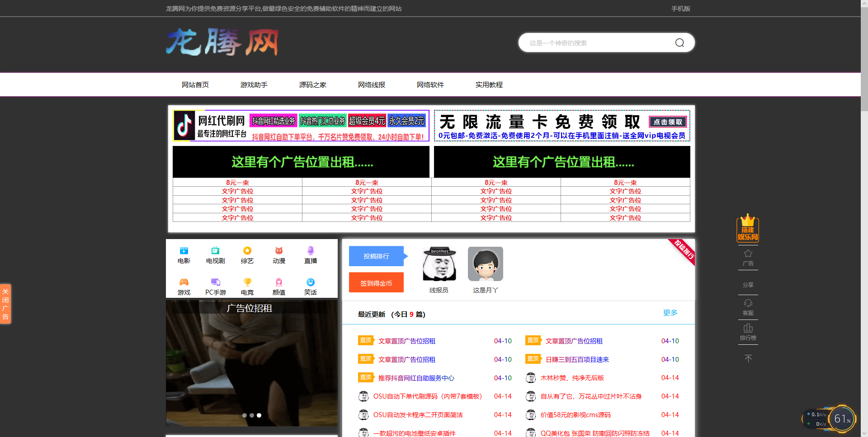Click the network speed 61% widget
Image resolution: width=868 pixels, height=437 pixels.
tap(829, 418)
